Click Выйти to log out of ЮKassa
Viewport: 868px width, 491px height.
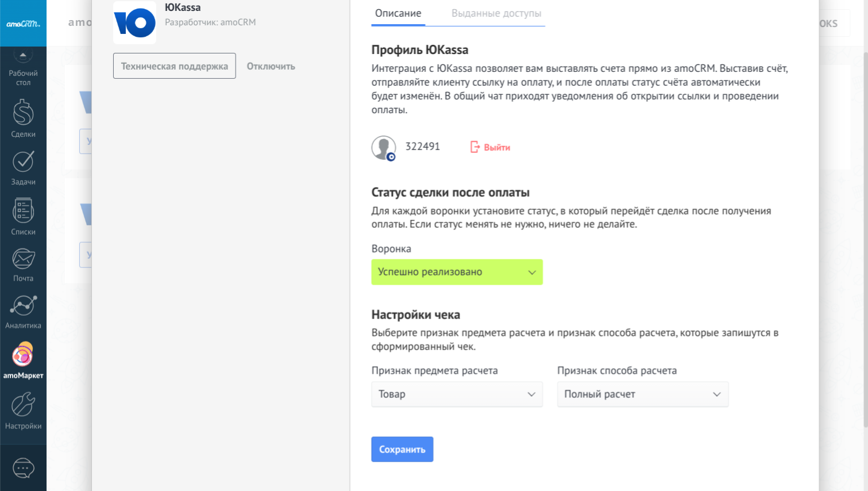tap(491, 147)
